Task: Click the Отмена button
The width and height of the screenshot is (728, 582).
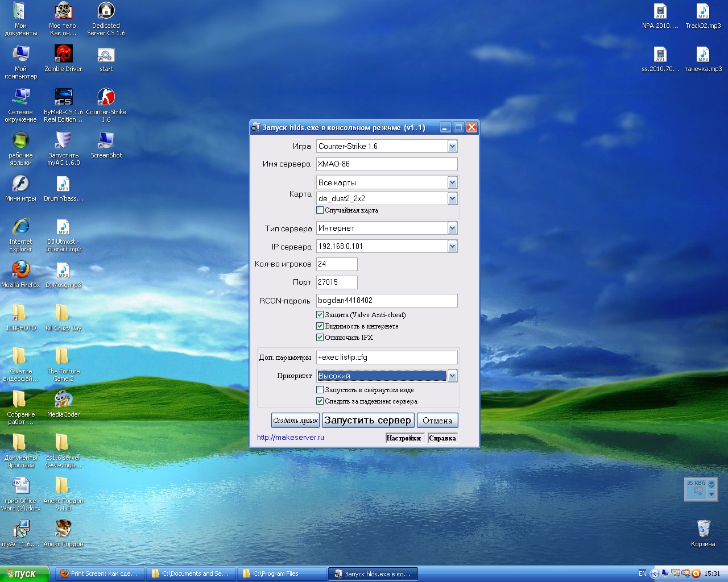Action: pos(437,421)
